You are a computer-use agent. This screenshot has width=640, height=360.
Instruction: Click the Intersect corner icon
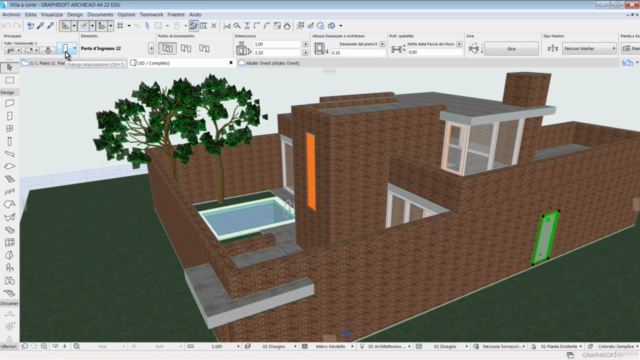coord(257,26)
